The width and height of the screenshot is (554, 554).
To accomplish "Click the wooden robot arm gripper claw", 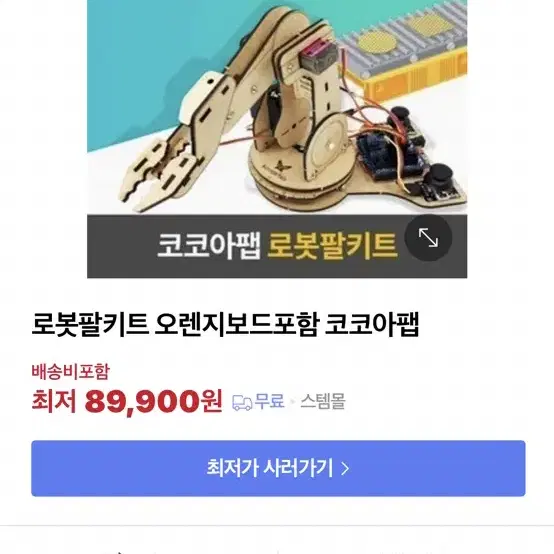I will (157, 173).
